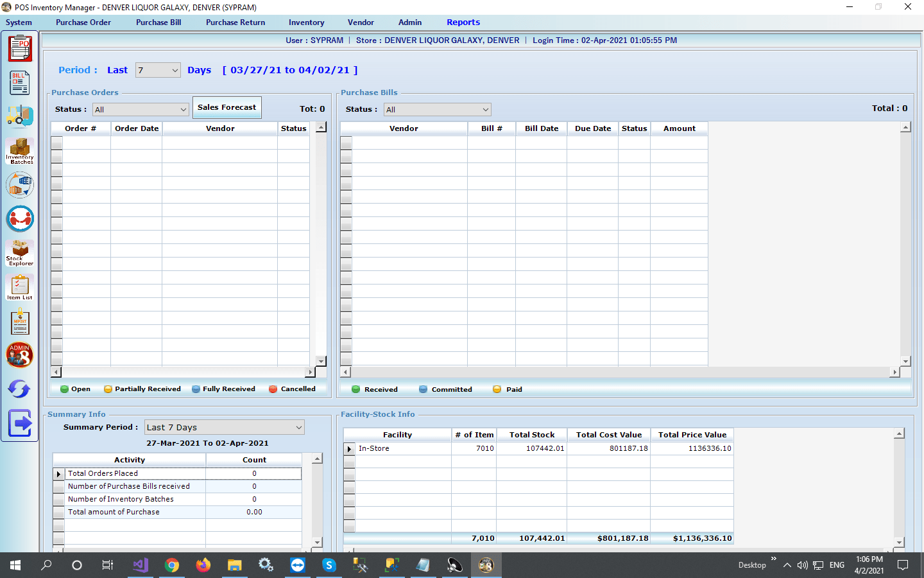Click the blue refresh arrows icon

click(x=20, y=389)
